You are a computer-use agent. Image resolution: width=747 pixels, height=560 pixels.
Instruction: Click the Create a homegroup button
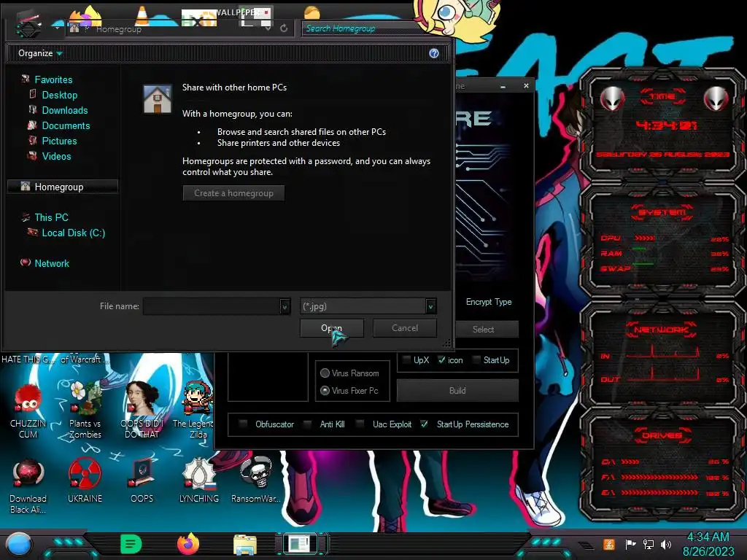[233, 192]
